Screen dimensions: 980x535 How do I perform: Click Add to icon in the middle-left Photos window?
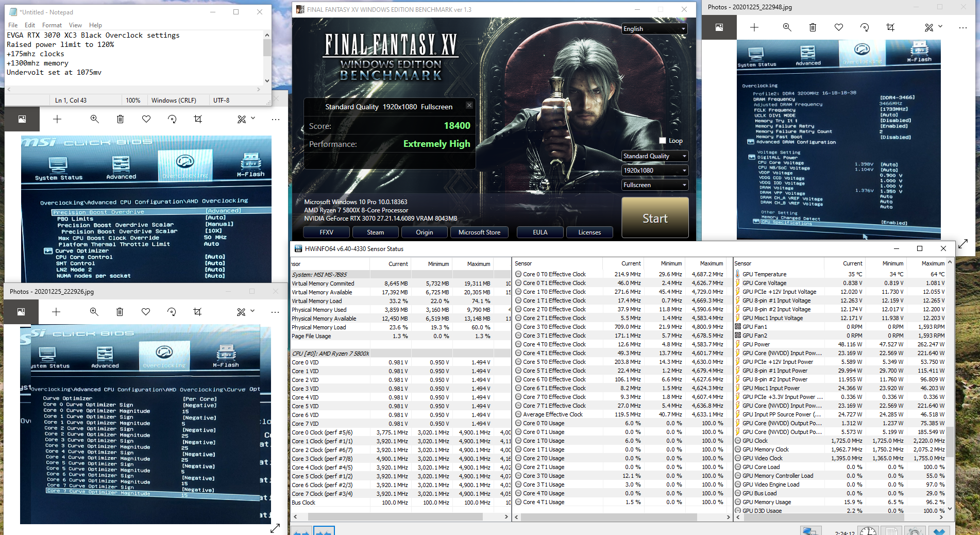[x=57, y=119]
